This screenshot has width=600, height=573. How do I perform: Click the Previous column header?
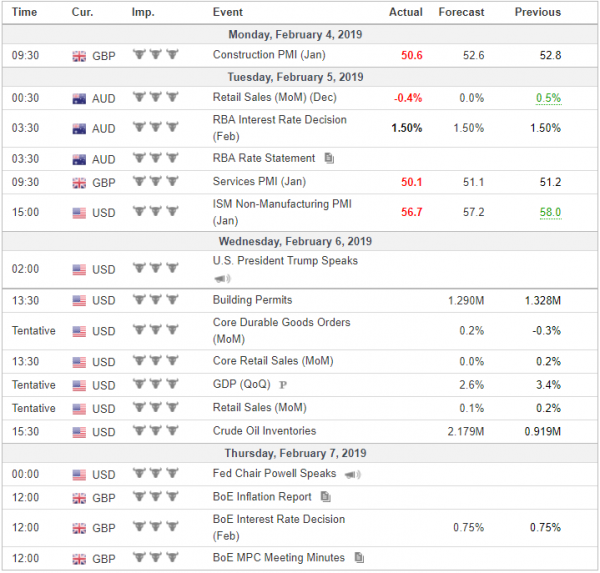coord(538,12)
